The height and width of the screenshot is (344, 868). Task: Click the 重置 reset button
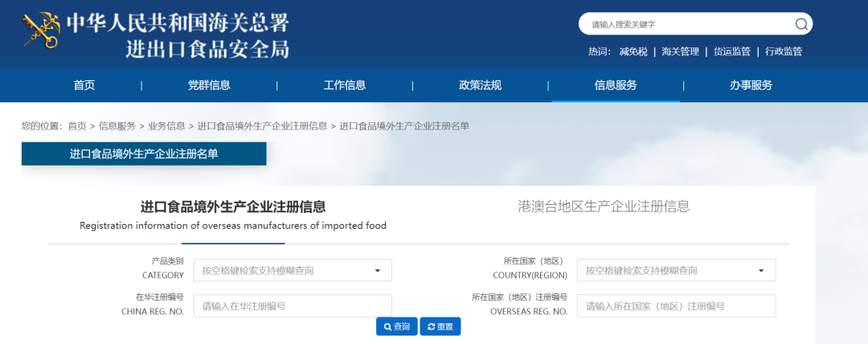[x=440, y=327]
